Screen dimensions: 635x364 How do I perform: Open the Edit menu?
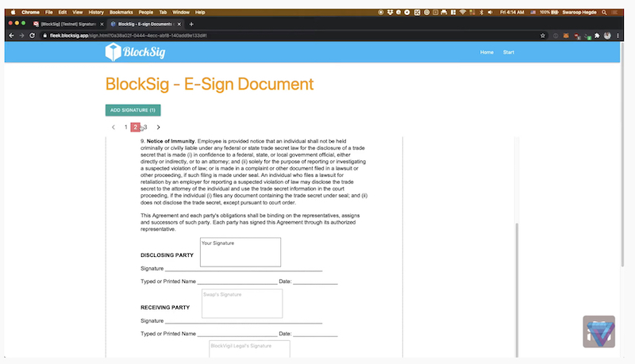[x=63, y=12]
